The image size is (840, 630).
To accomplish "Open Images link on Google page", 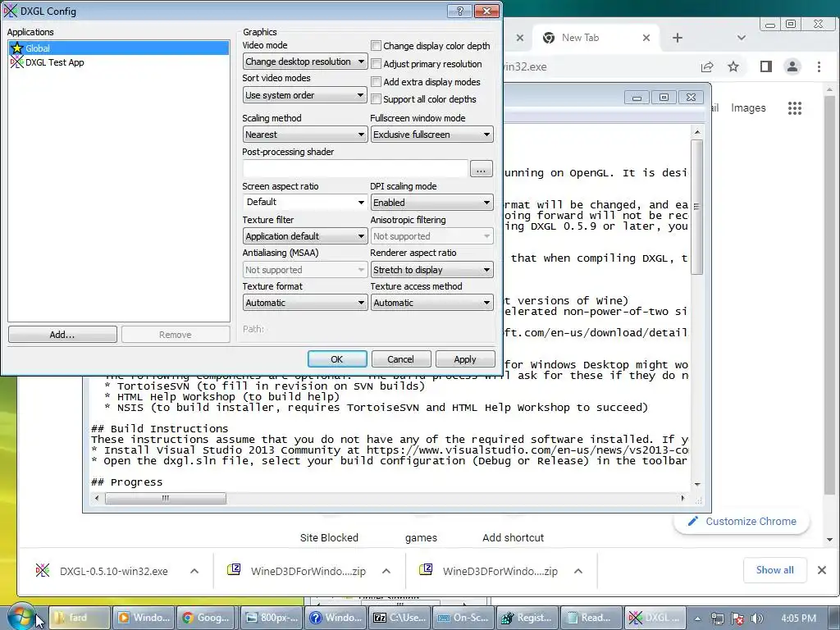I will [748, 107].
